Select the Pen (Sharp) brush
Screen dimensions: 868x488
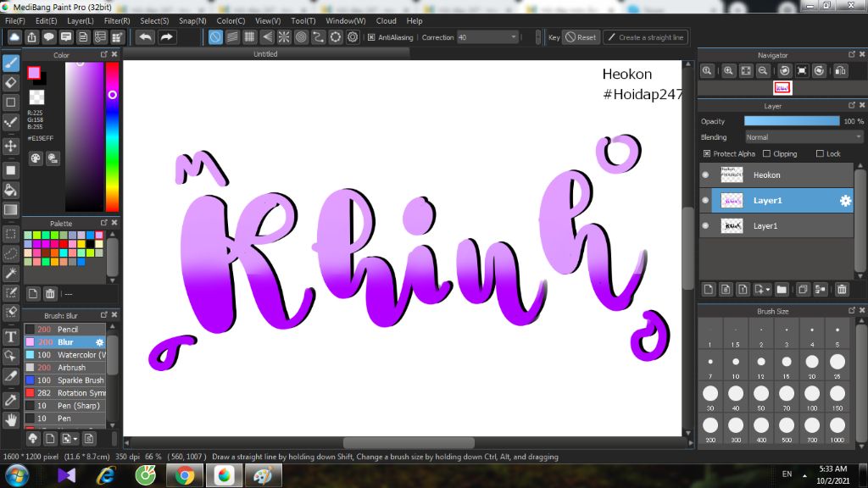point(65,406)
